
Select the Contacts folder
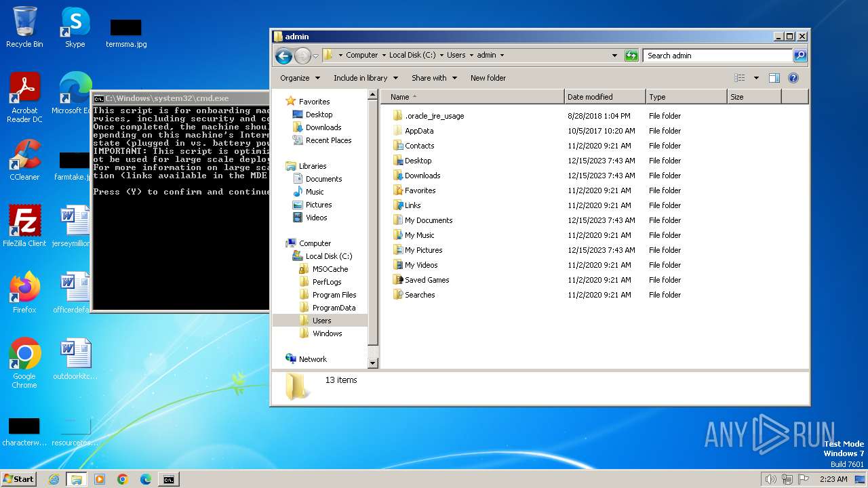click(x=414, y=146)
